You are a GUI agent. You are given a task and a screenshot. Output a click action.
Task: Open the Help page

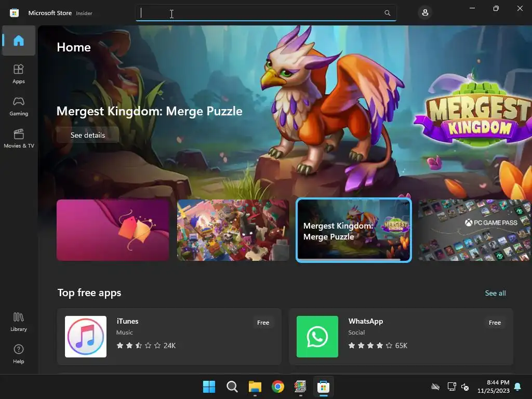point(19,354)
